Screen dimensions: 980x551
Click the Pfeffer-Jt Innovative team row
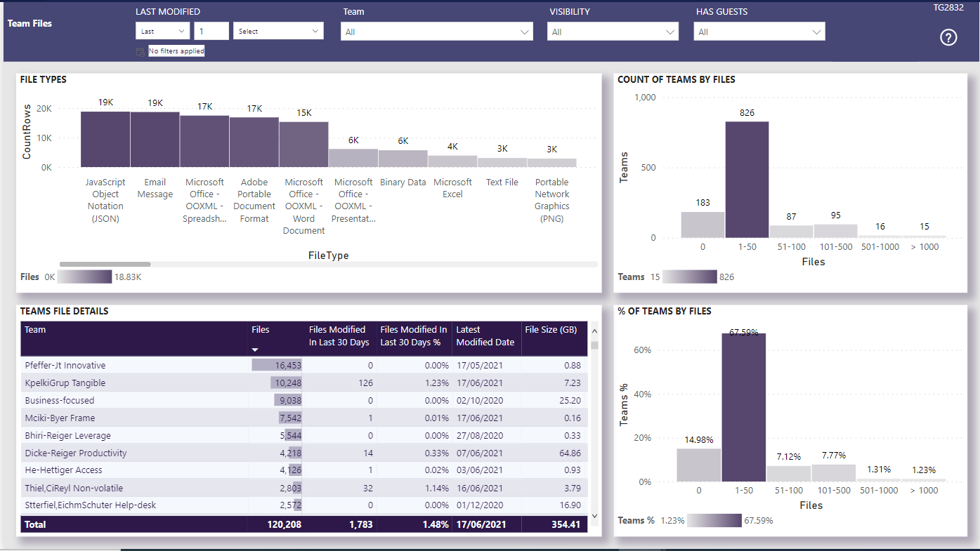point(304,365)
